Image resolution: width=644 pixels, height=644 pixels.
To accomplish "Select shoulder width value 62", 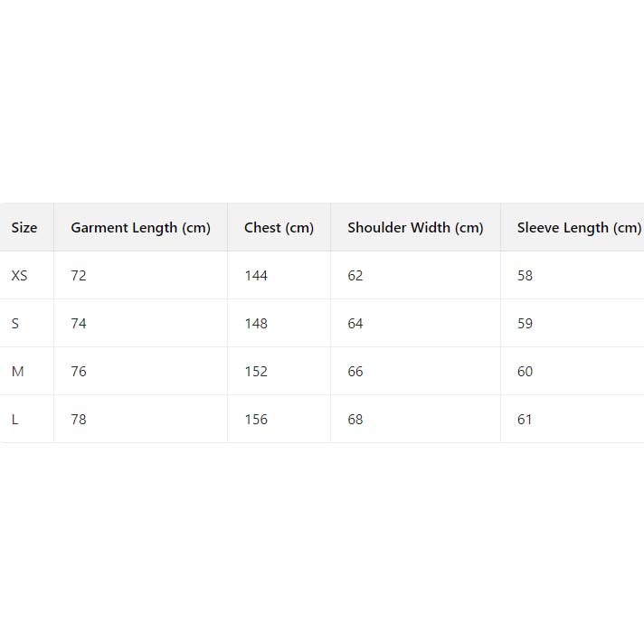I will click(x=355, y=276).
